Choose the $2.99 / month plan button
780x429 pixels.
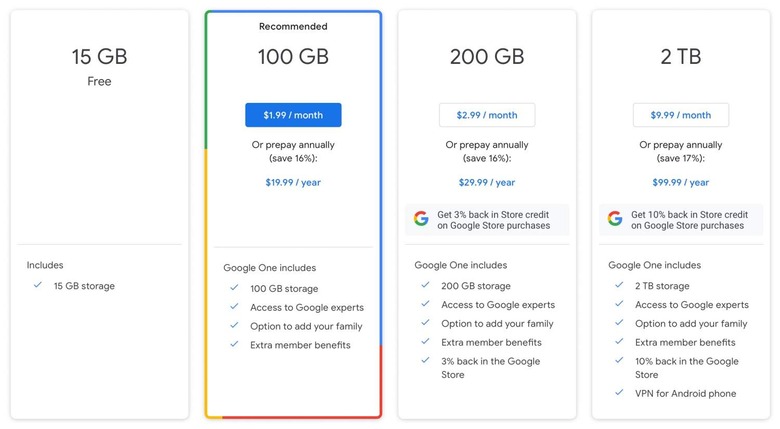coord(487,115)
